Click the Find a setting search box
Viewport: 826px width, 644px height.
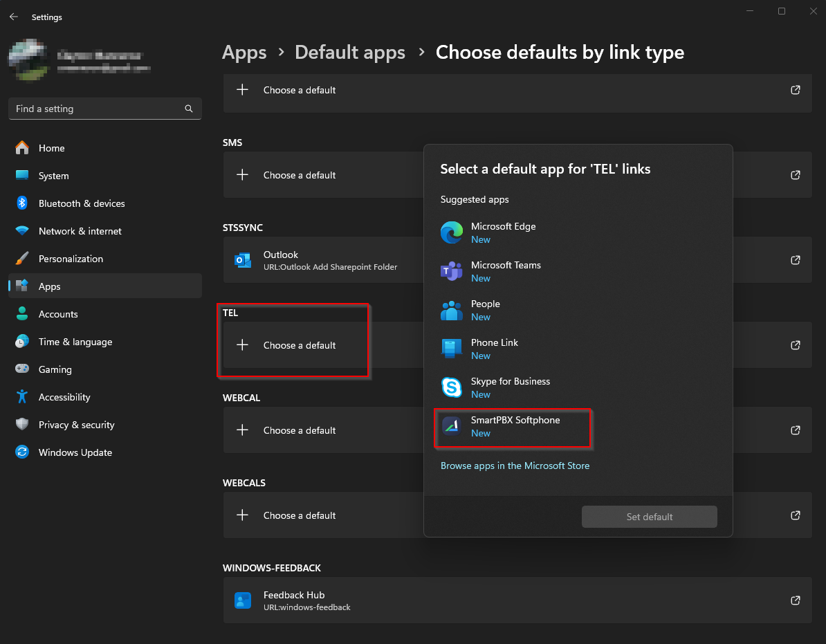coord(105,109)
